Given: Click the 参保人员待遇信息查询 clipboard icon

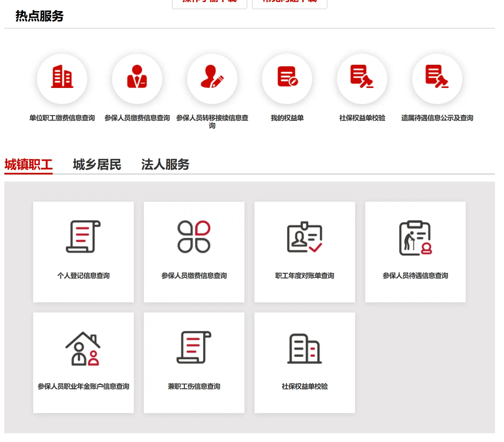Looking at the screenshot, I should pyautogui.click(x=415, y=238).
